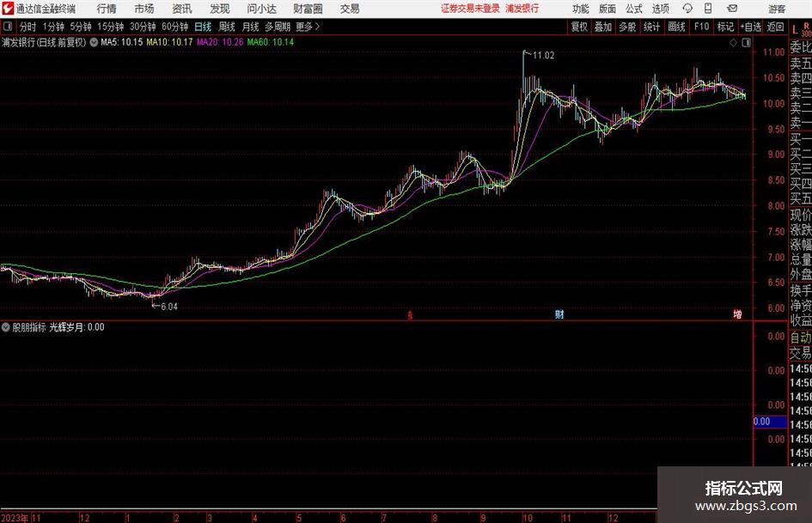The image size is (812, 523).
Task: Select the 5分钟 period
Action: [81, 27]
